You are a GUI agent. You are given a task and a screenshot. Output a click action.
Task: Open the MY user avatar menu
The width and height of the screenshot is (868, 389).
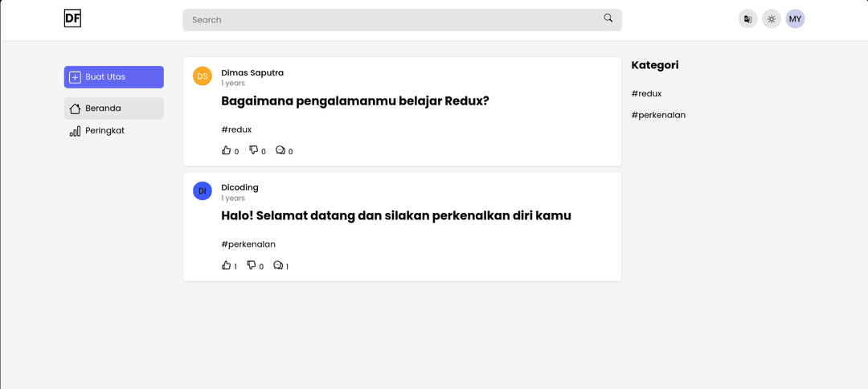click(795, 18)
